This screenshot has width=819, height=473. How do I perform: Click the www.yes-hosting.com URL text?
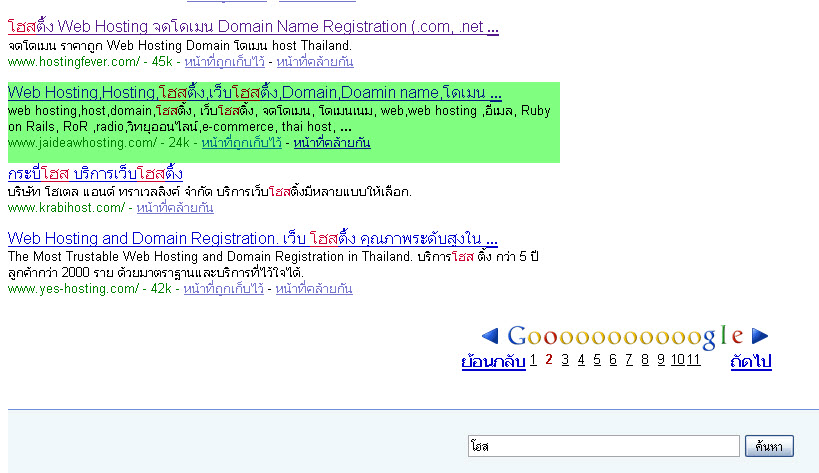(73, 289)
